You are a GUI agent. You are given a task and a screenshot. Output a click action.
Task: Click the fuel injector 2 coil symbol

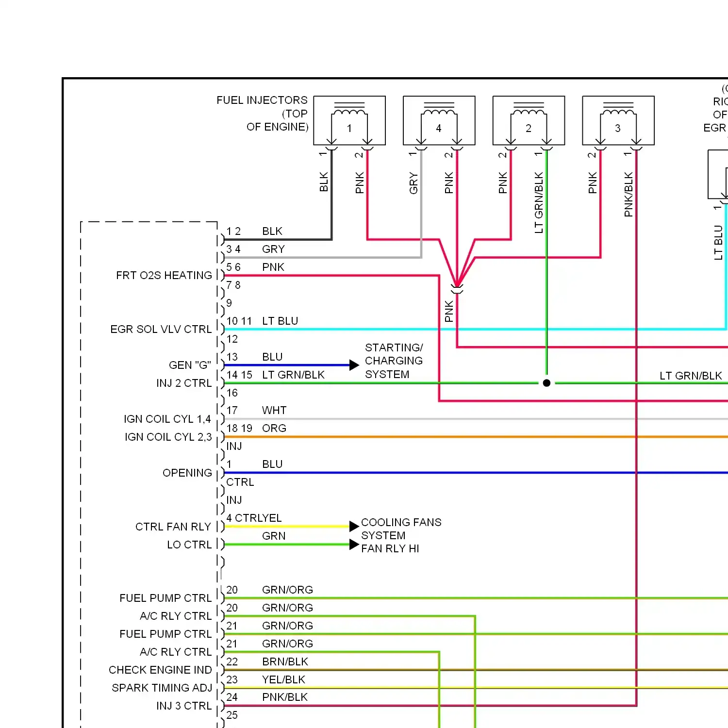(529, 120)
